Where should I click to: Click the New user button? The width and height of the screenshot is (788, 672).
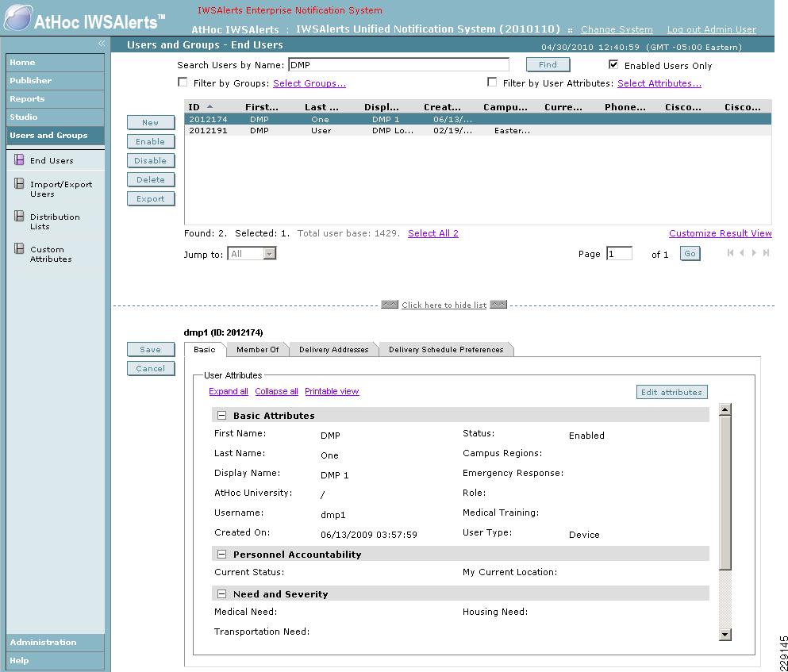(x=151, y=123)
